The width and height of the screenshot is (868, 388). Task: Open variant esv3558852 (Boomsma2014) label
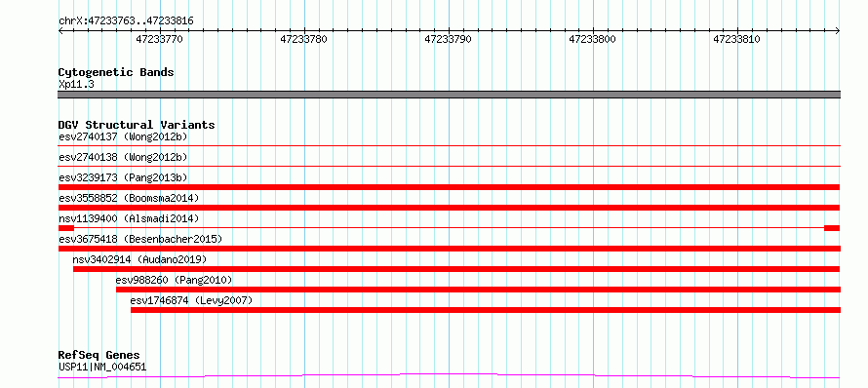click(129, 198)
